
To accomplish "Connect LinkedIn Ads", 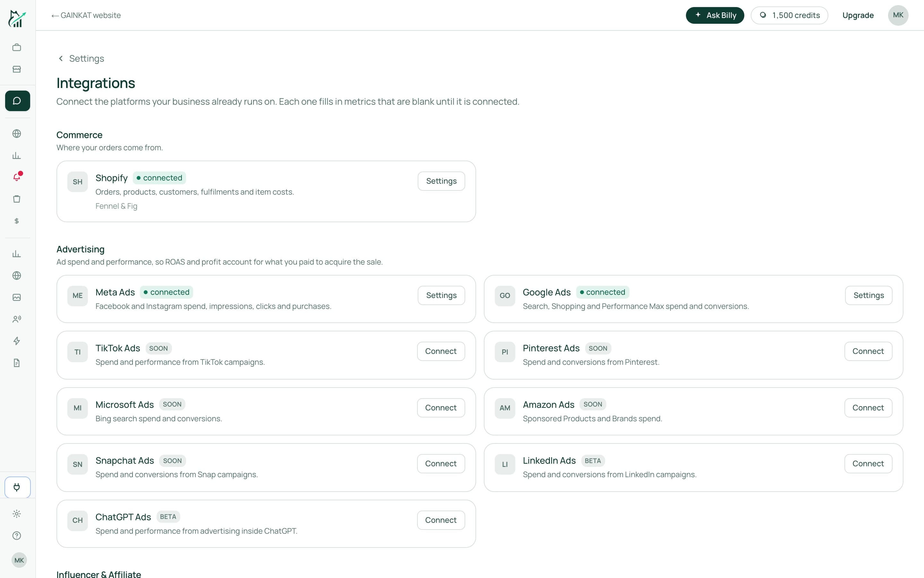I will pyautogui.click(x=868, y=464).
